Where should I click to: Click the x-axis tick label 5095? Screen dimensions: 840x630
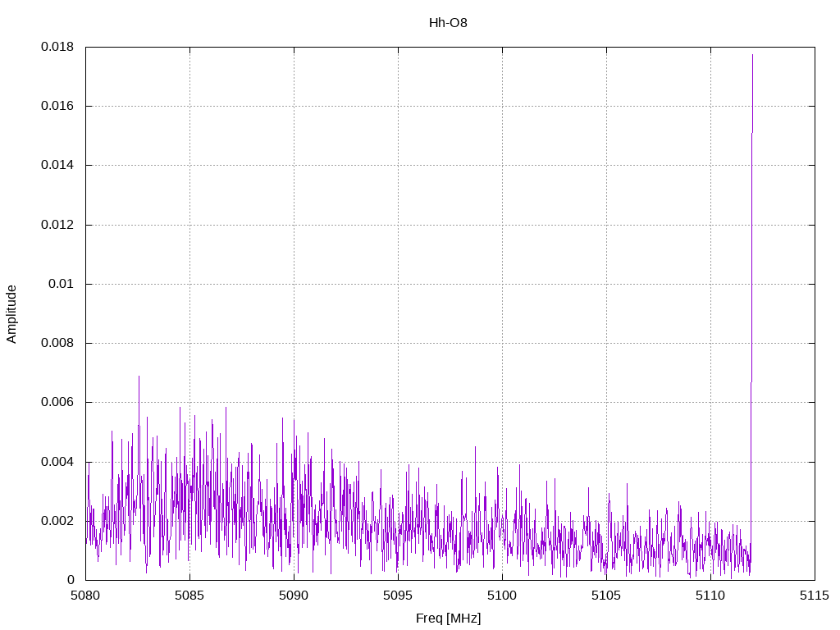398,596
